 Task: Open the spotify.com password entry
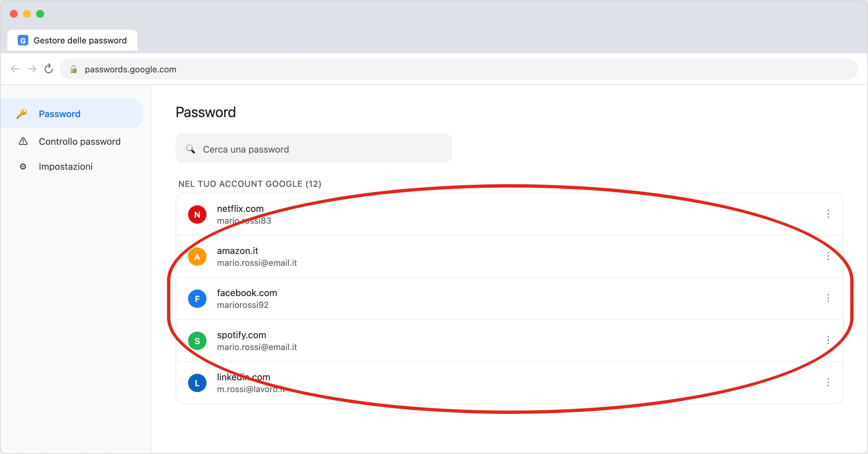(x=509, y=341)
